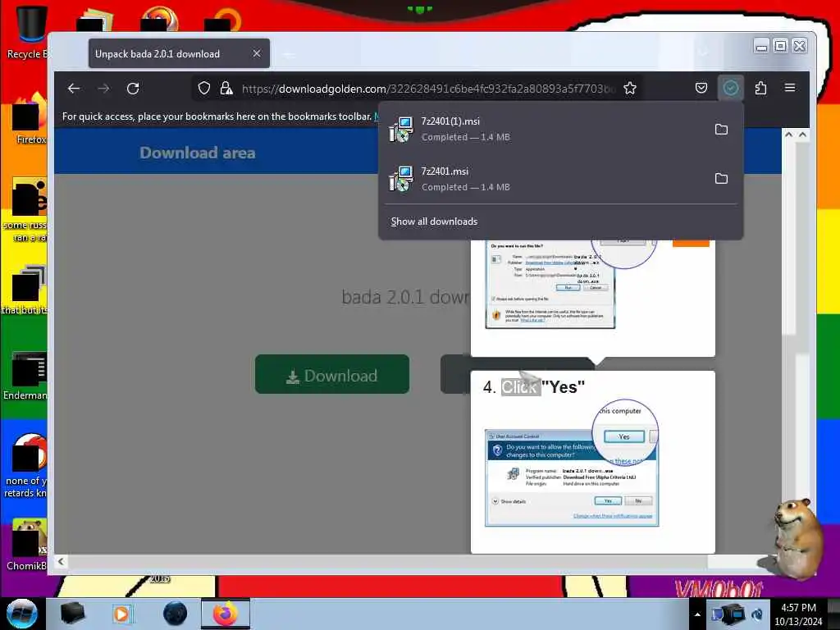Close the Unpack bada 2.0.1 download tab
Viewport: 840px width, 630px height.
click(x=257, y=53)
